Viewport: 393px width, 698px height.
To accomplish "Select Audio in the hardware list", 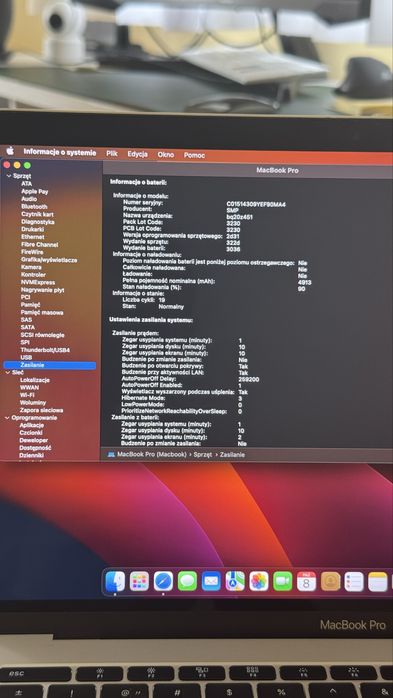I will pyautogui.click(x=29, y=199).
